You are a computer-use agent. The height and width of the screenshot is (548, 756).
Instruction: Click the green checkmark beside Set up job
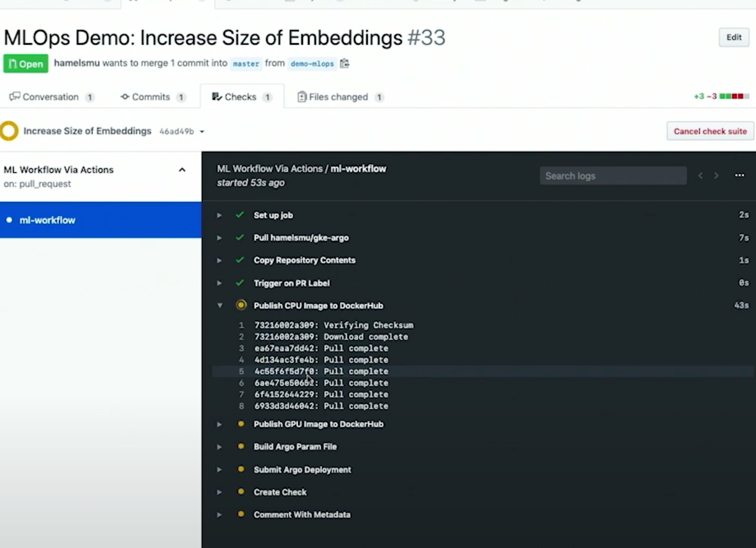click(x=240, y=215)
